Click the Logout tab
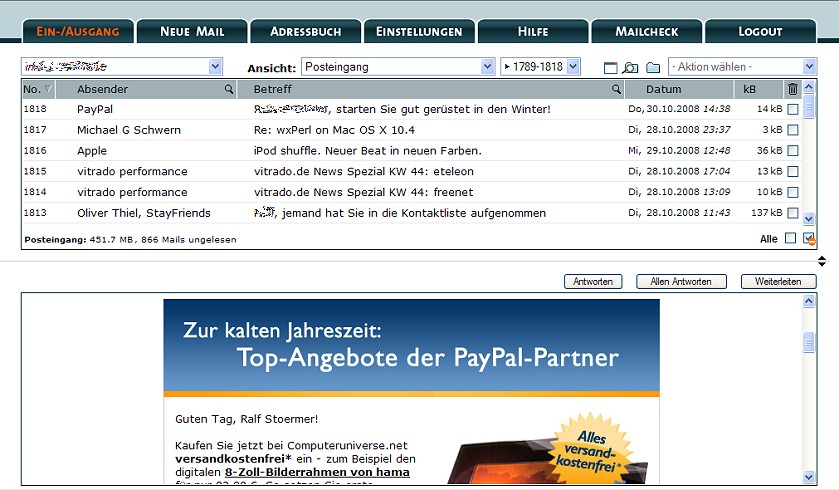The height and width of the screenshot is (490, 839). tap(760, 32)
